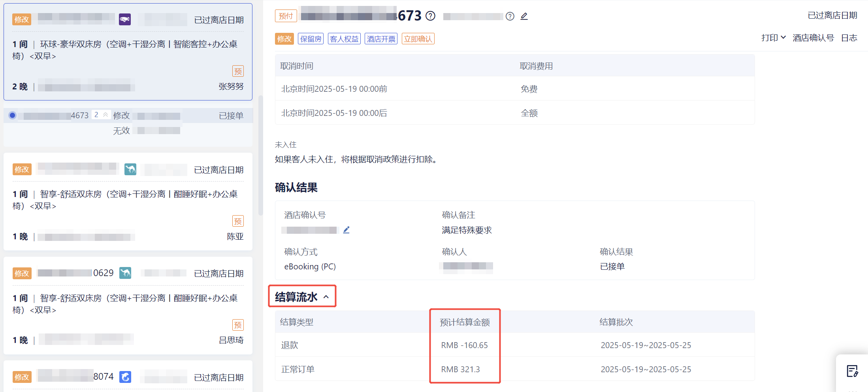Click the 立即确认 button
The image size is (868, 392).
click(418, 39)
